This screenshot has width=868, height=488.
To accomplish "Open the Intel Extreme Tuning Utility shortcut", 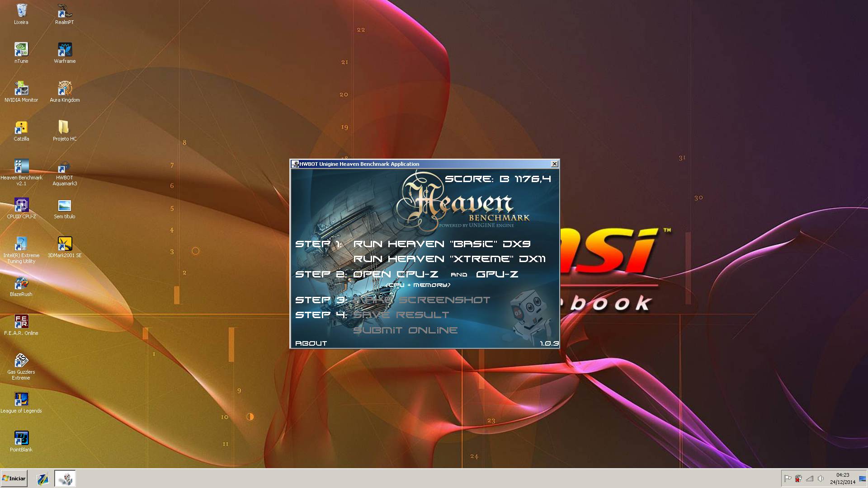I will pos(21,250).
